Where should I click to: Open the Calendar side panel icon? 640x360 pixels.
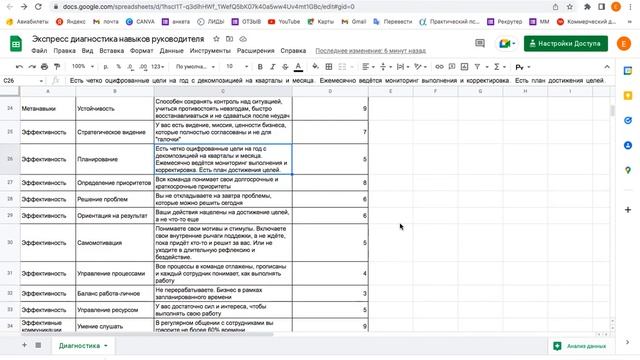[628, 71]
